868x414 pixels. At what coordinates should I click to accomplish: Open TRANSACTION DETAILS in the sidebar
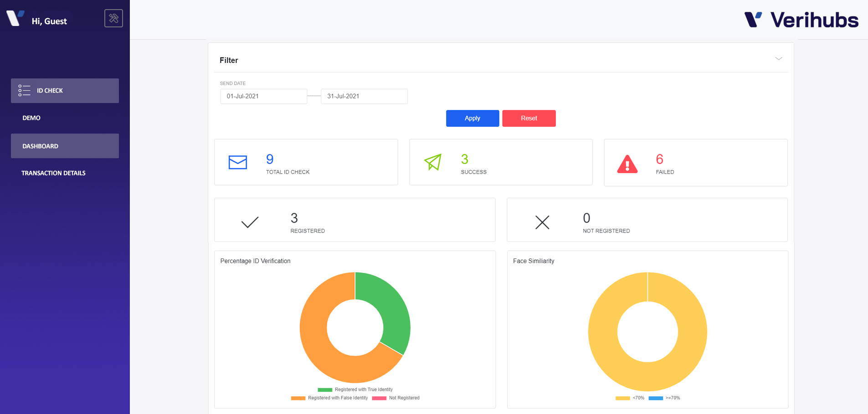click(x=53, y=173)
